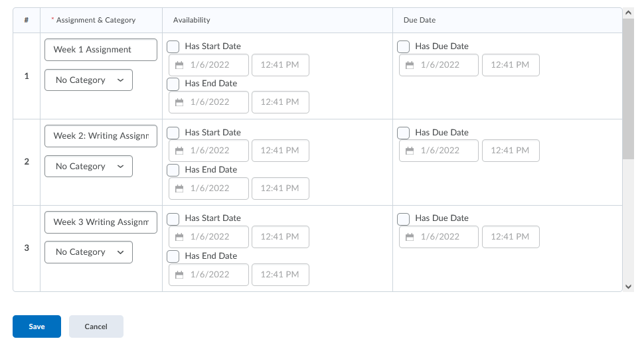
Task: Tick Has End Date for Week 3 assignment
Action: (173, 256)
